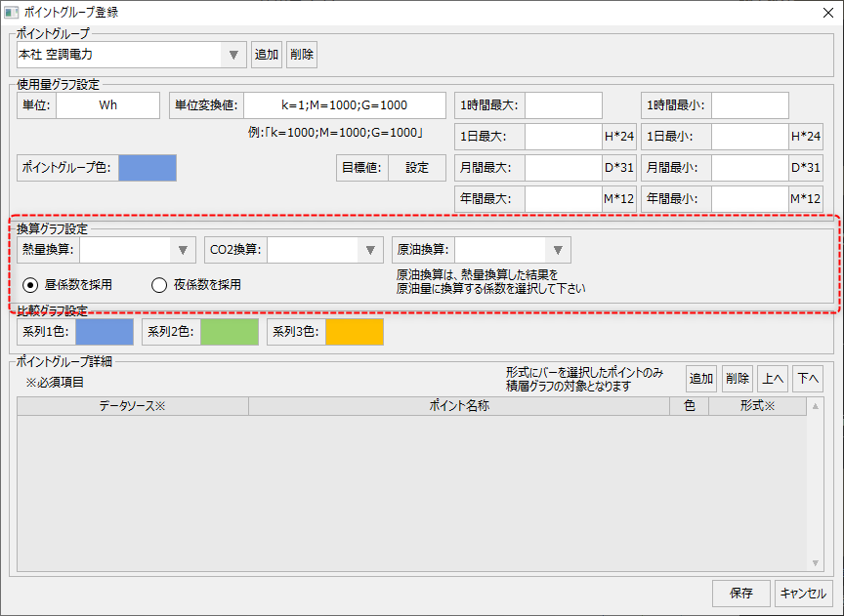Click the 系列3色 orange color swatch
The height and width of the screenshot is (616, 844).
356,332
